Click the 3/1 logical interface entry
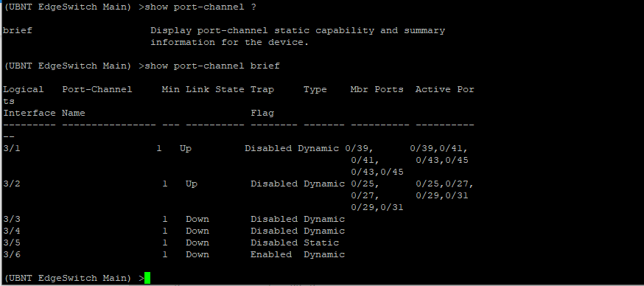This screenshot has width=644, height=286. pos(12,148)
